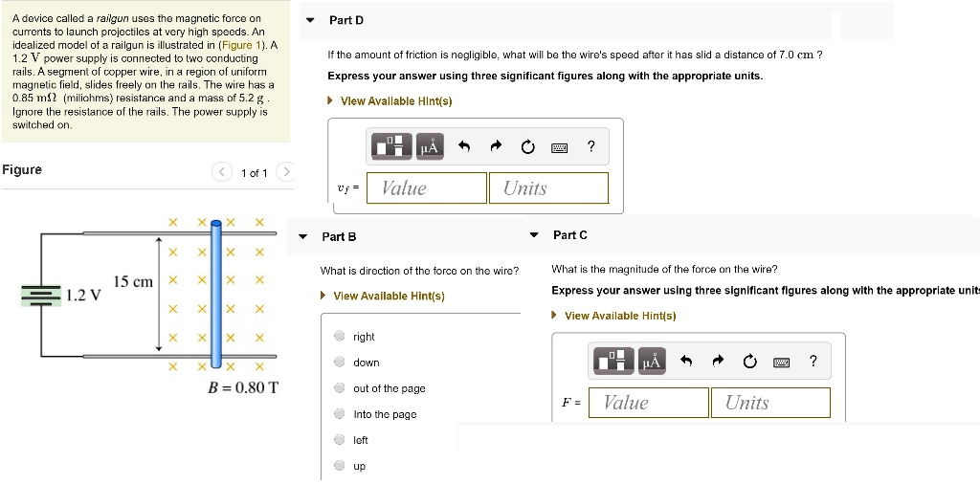
Task: Select 'into the page' radio option
Action: click(340, 414)
